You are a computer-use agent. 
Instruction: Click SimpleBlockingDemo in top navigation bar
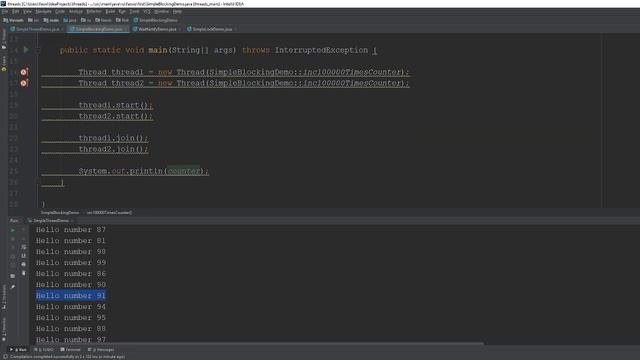[x=156, y=20]
